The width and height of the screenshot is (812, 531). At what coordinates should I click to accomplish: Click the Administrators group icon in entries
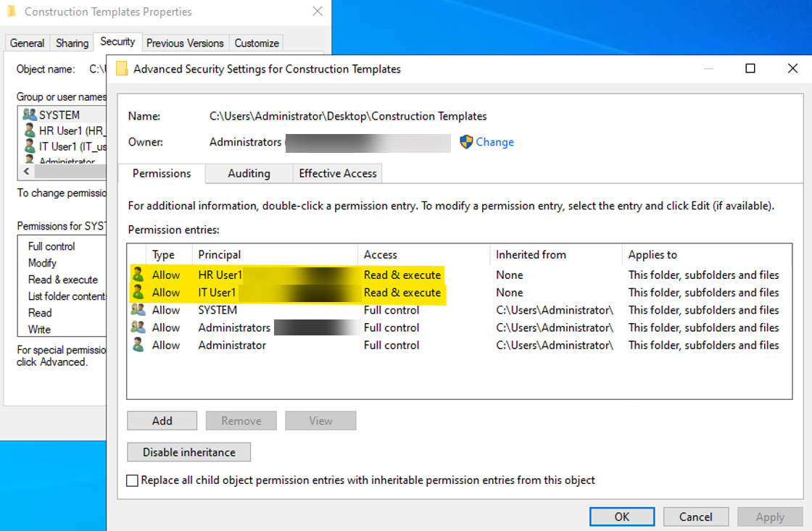point(138,327)
